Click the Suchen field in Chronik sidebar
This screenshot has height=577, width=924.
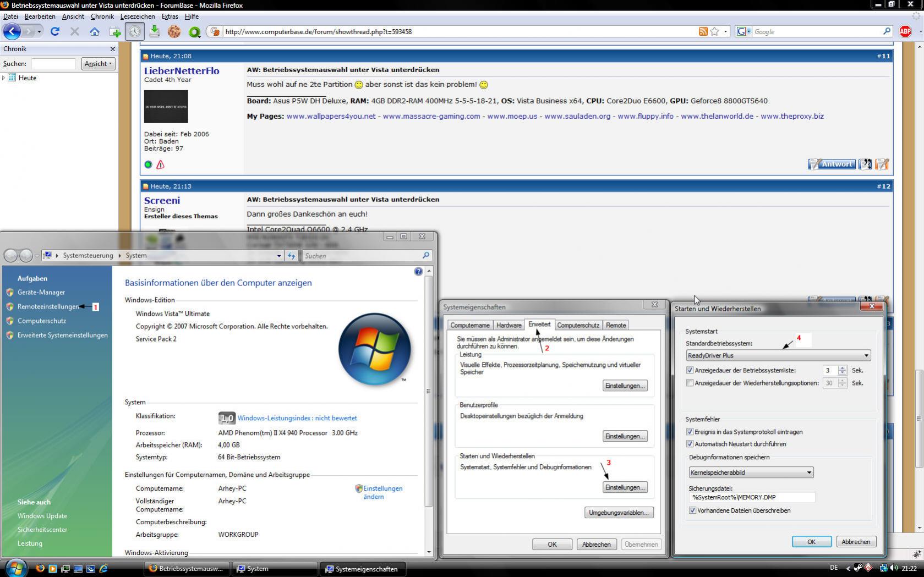(53, 64)
